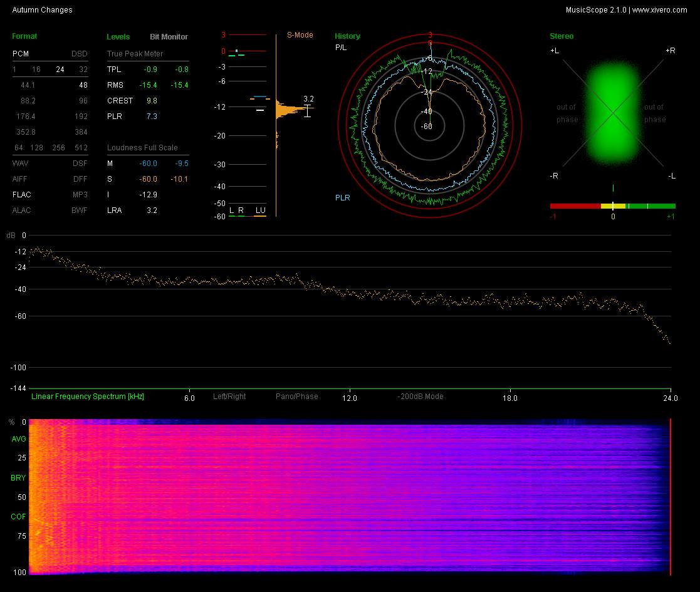Select the BRY spectrogram color scheme
Image resolution: width=700 pixels, height=592 pixels.
(18, 478)
